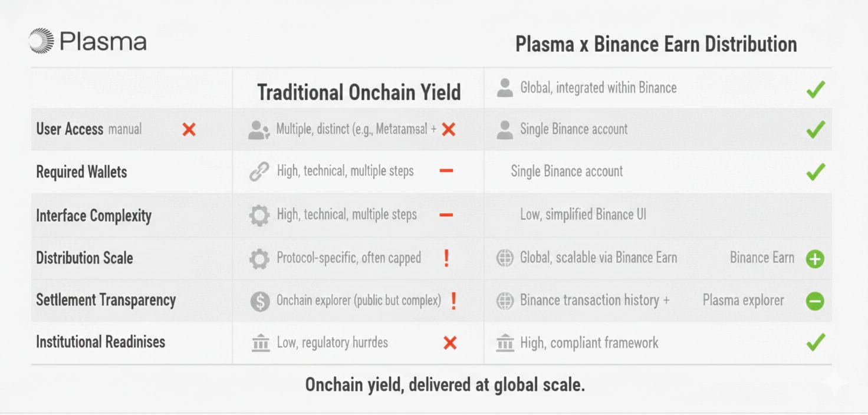
Task: Click the green minus circle beside "Plasma explorer"
Action: click(815, 301)
